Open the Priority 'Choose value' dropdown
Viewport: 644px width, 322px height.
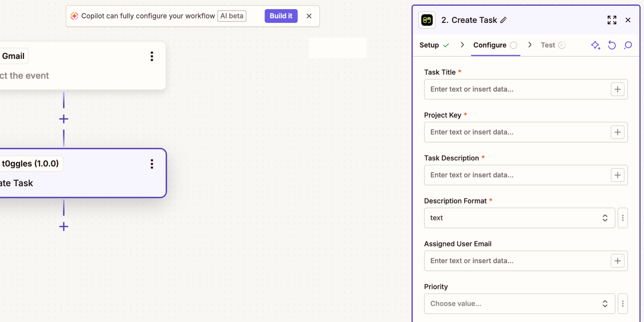click(519, 304)
